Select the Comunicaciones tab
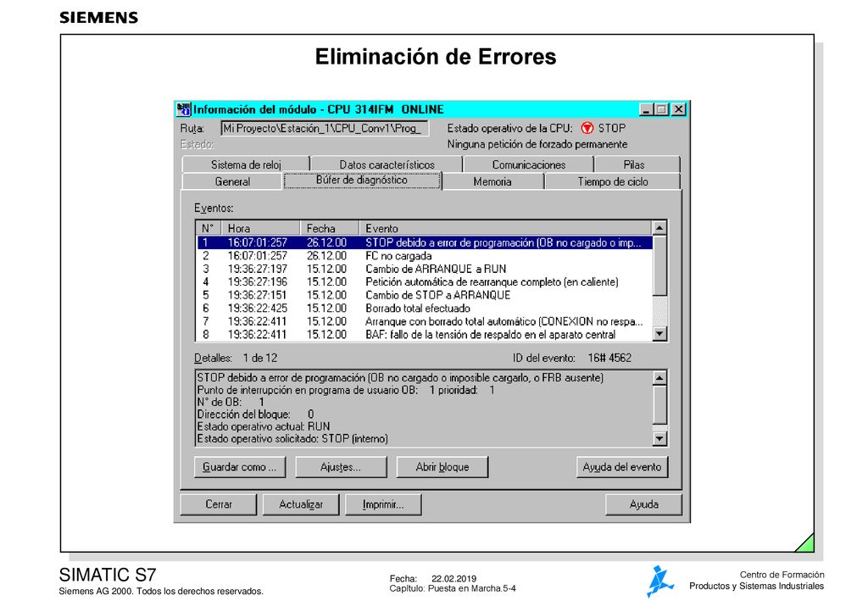 pos(529,164)
